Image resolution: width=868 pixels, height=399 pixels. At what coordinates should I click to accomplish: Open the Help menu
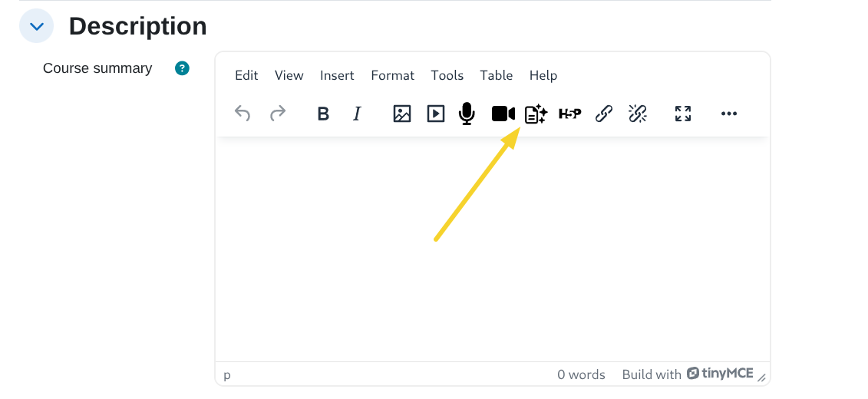point(543,75)
